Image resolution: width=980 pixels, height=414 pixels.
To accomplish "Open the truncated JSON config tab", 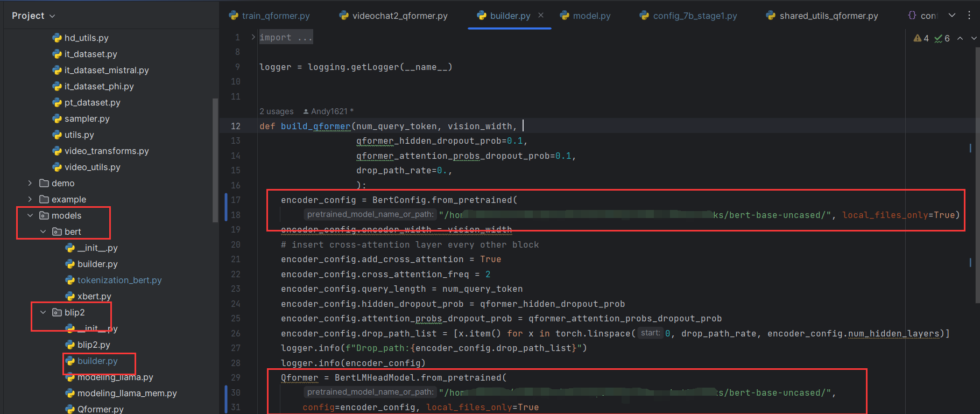I will click(922, 16).
